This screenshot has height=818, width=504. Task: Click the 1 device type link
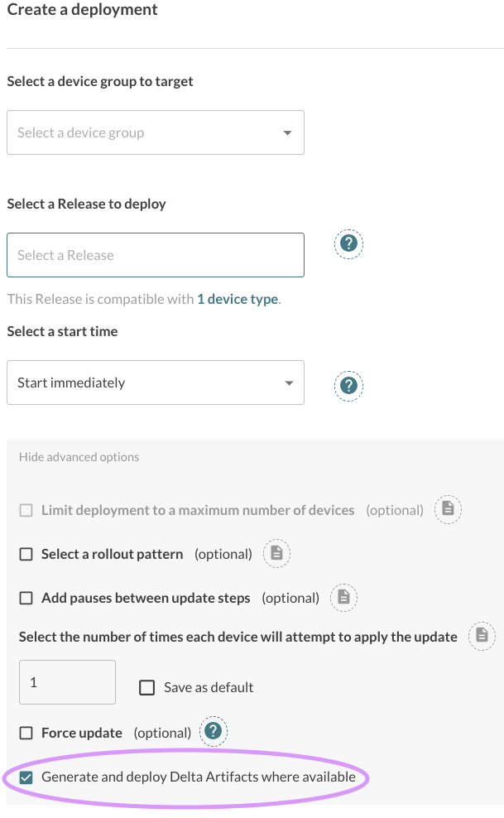[x=238, y=300]
